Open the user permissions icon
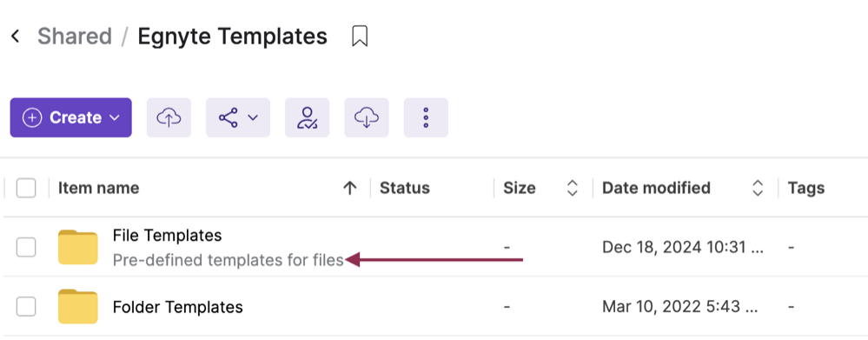Viewport: 868px width, 340px height. coord(308,117)
